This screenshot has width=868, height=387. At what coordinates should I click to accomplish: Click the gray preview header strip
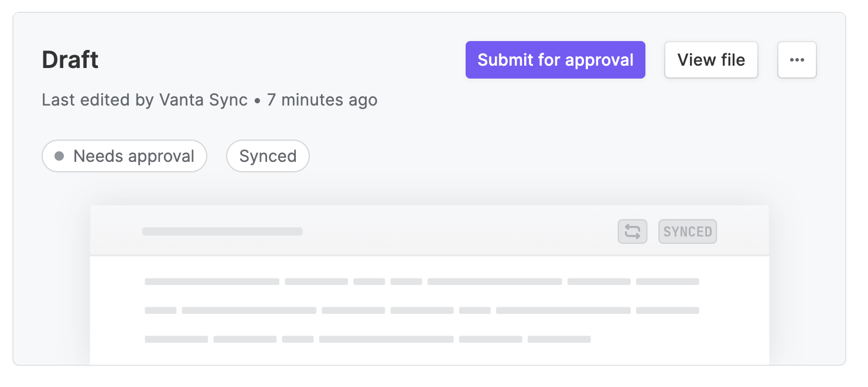[x=429, y=230]
